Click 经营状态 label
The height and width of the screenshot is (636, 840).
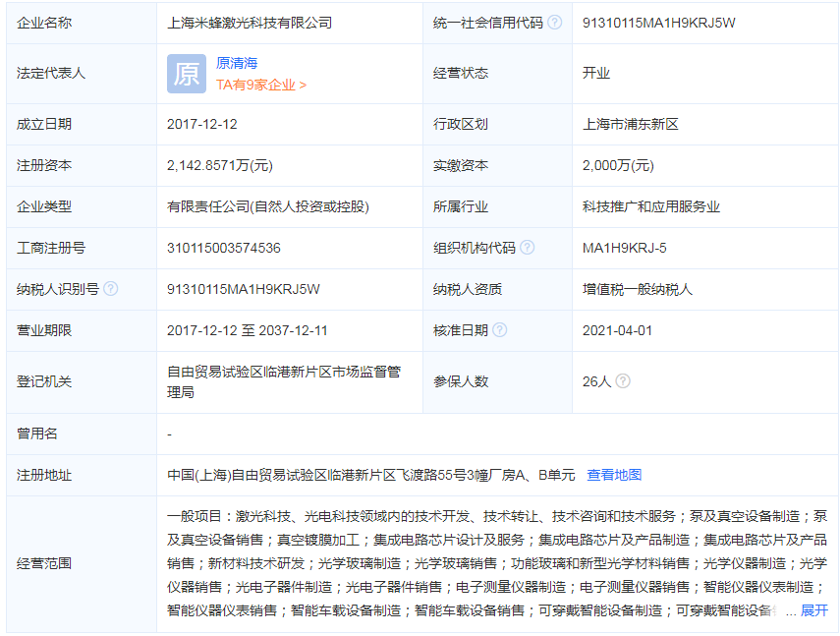[461, 73]
